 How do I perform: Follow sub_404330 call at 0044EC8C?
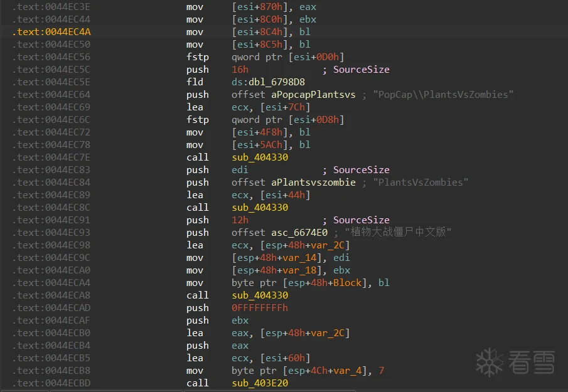tap(260, 208)
